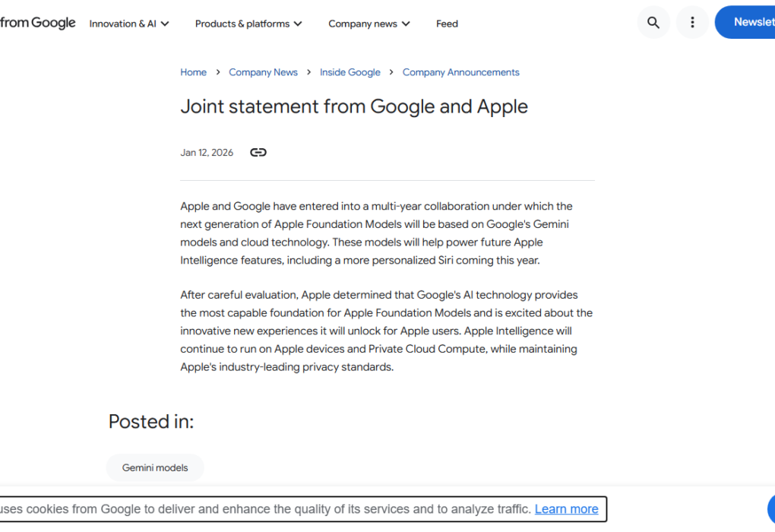This screenshot has height=532, width=775.
Task: Click the 'Joint statement from Google and Apple' heading
Action: point(354,107)
